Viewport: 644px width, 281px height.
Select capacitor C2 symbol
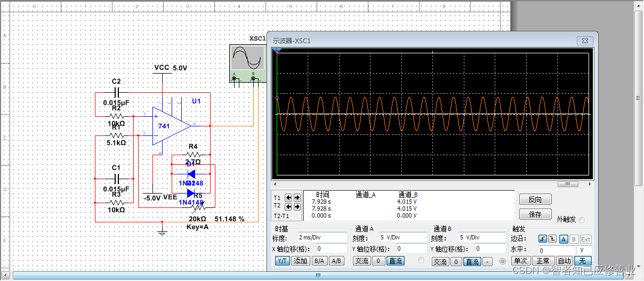point(116,92)
